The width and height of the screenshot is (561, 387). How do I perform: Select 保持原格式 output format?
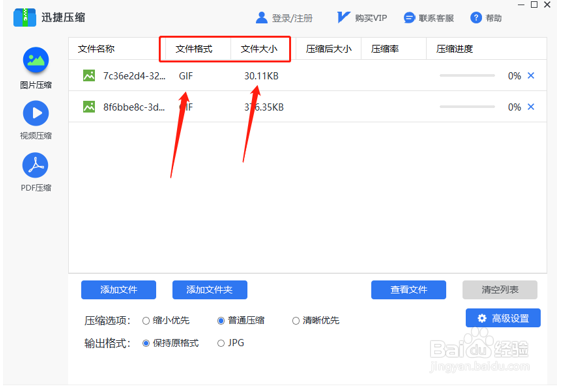pyautogui.click(x=146, y=343)
